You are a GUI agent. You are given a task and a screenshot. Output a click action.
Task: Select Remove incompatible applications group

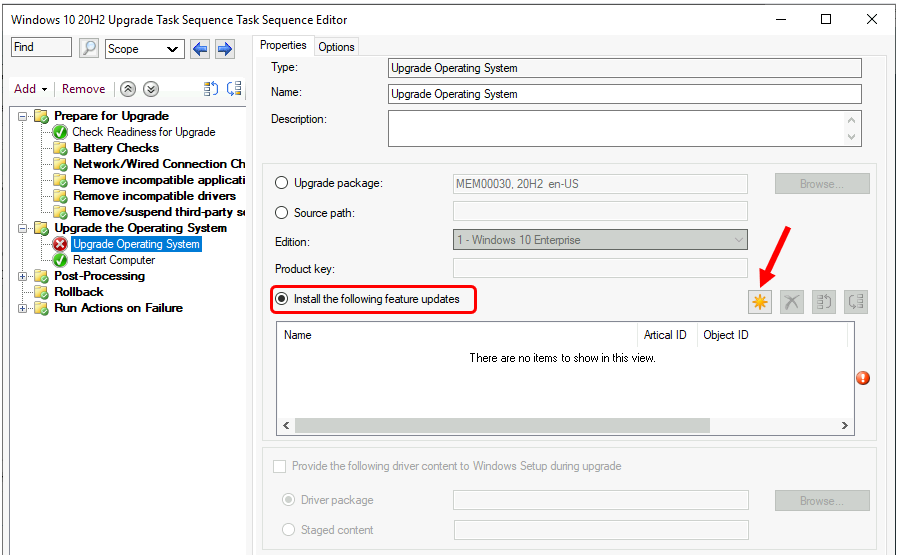(x=159, y=180)
